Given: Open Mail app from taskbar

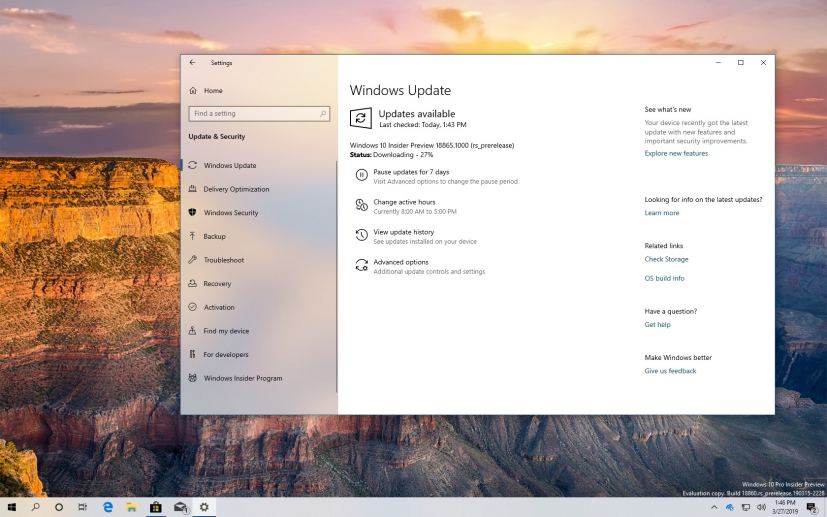Looking at the screenshot, I should coord(180,508).
